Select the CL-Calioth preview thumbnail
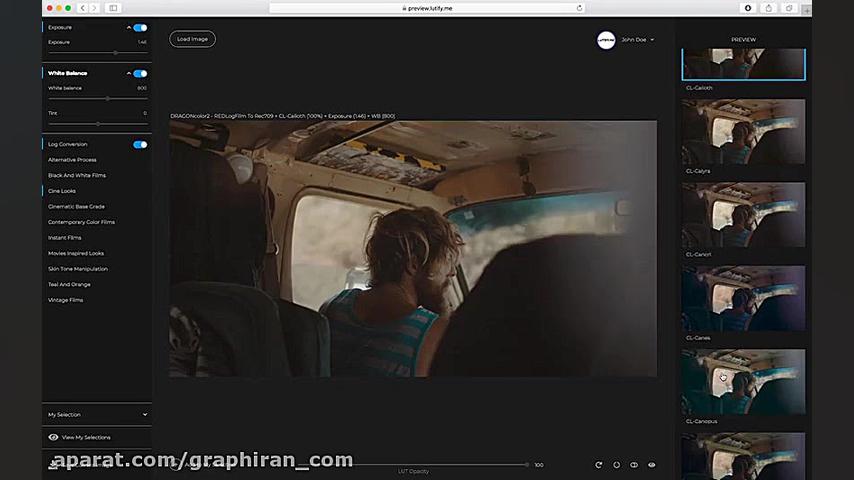 click(x=743, y=64)
